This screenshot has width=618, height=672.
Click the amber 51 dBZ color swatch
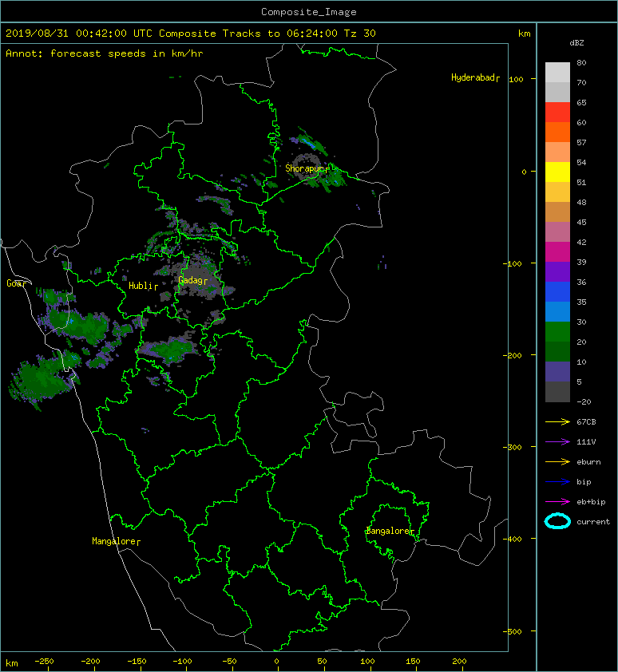coord(557,192)
